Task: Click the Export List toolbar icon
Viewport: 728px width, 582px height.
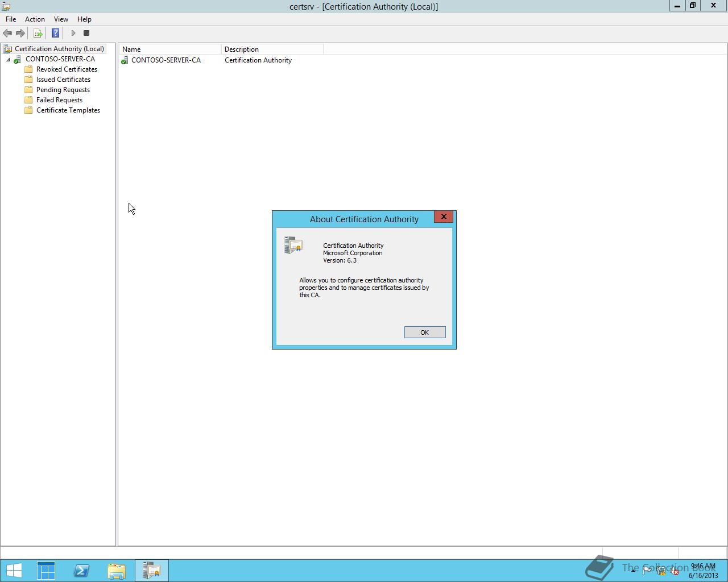Action: point(38,34)
